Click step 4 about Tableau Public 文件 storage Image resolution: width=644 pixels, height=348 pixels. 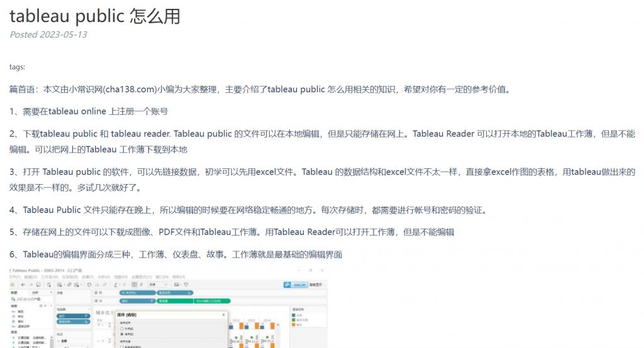250,210
